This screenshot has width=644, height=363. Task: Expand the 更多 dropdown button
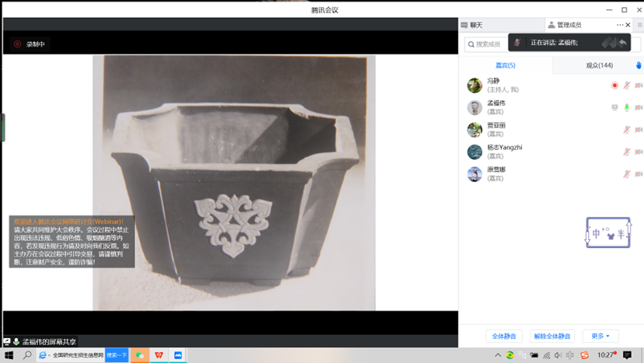pyautogui.click(x=600, y=336)
